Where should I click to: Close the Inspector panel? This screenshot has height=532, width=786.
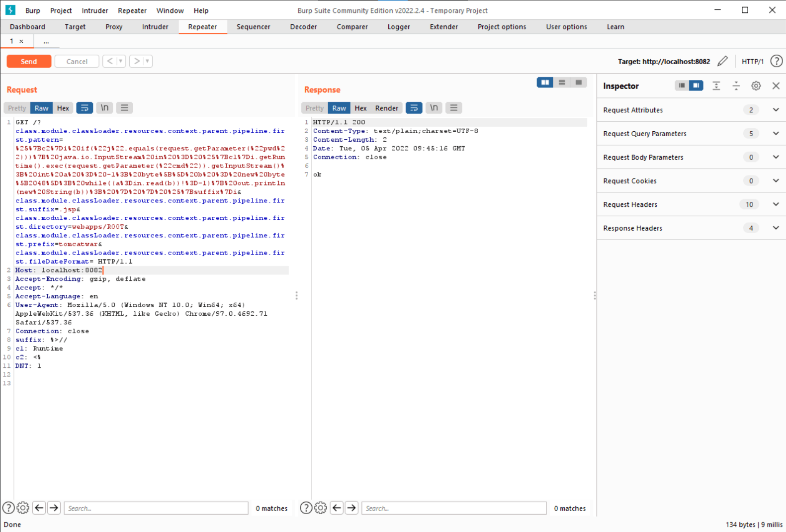point(776,86)
